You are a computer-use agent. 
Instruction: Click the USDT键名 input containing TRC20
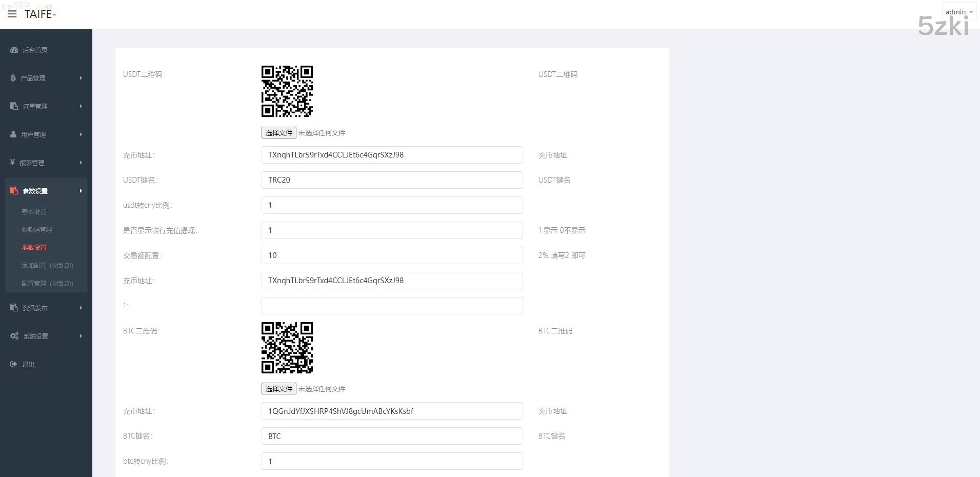pyautogui.click(x=392, y=180)
